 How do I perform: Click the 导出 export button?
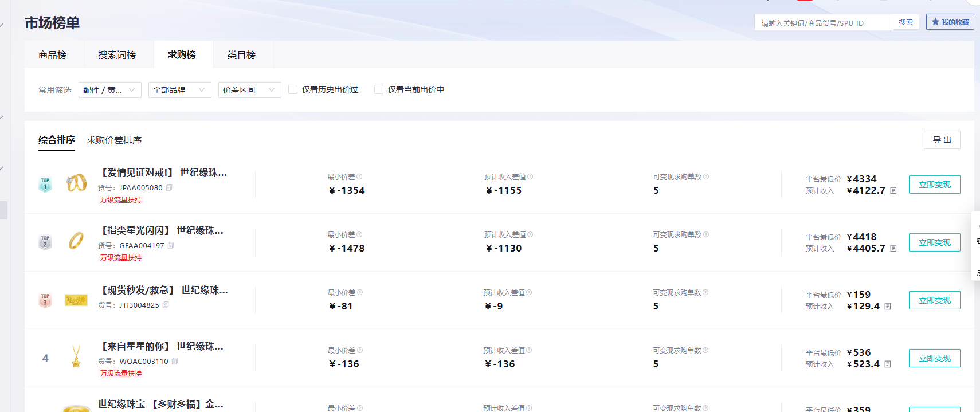point(942,140)
